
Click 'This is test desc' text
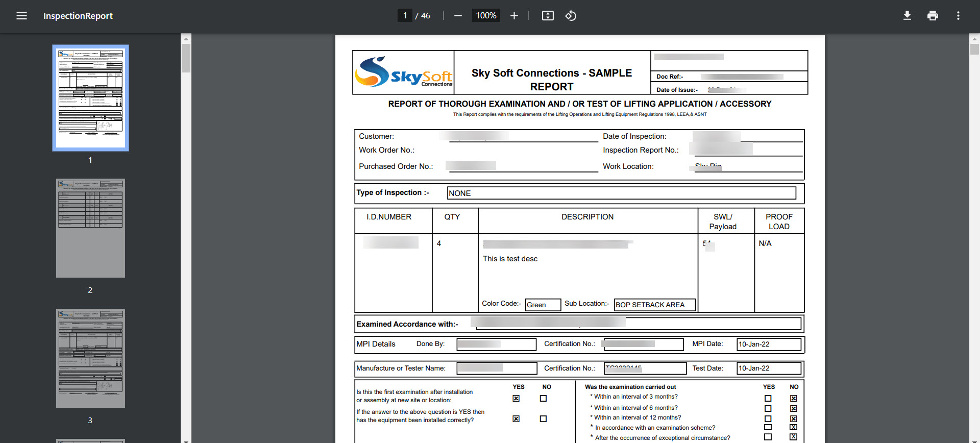510,259
